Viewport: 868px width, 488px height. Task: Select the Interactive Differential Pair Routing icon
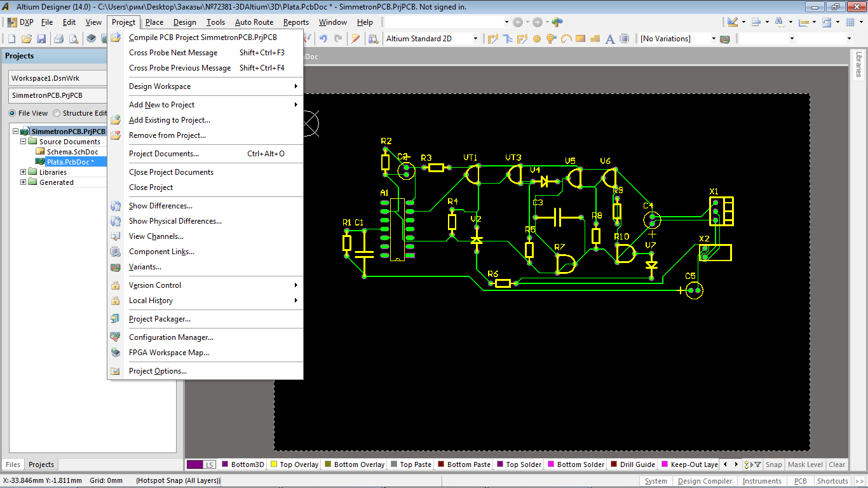tap(507, 39)
